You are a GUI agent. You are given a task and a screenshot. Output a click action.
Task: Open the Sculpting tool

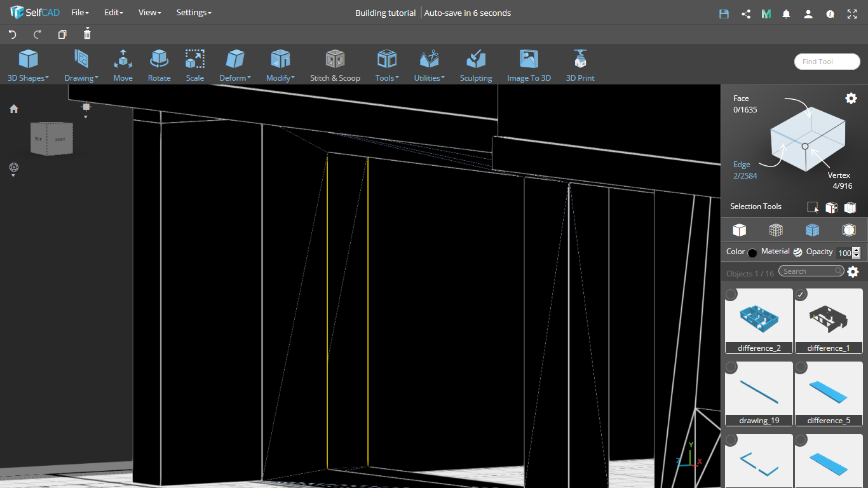pos(476,66)
